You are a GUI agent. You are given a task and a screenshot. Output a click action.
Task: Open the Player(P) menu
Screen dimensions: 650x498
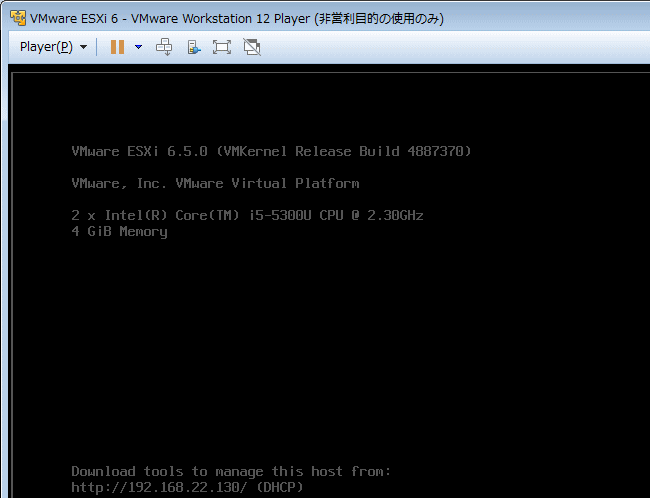(x=53, y=47)
